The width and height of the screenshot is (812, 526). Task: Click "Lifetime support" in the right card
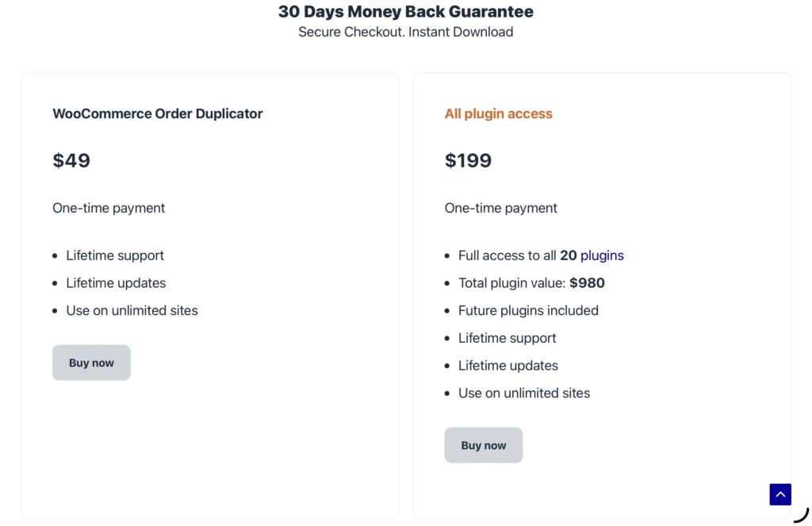click(x=507, y=338)
